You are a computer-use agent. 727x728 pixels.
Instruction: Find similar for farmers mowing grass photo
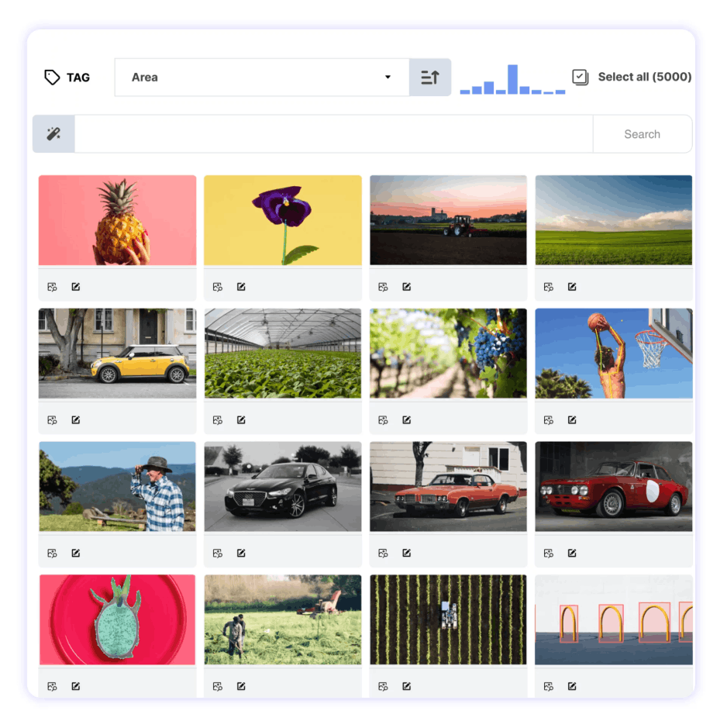coord(217,686)
